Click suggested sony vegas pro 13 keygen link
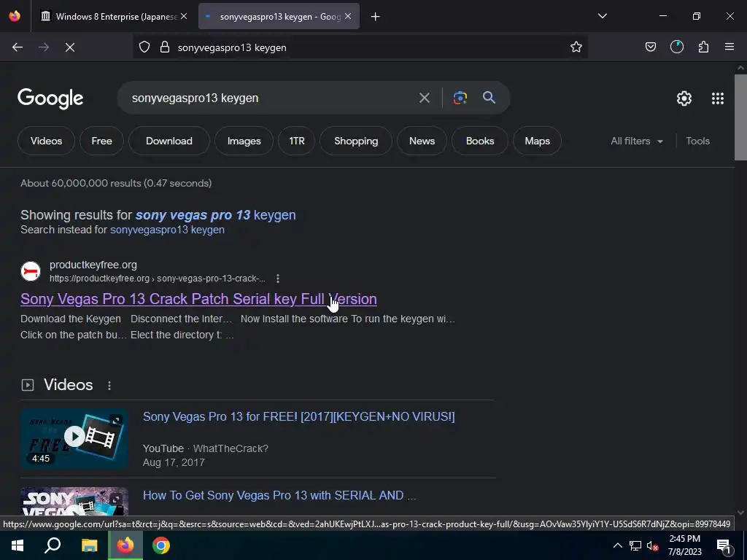The width and height of the screenshot is (747, 560). [x=215, y=215]
